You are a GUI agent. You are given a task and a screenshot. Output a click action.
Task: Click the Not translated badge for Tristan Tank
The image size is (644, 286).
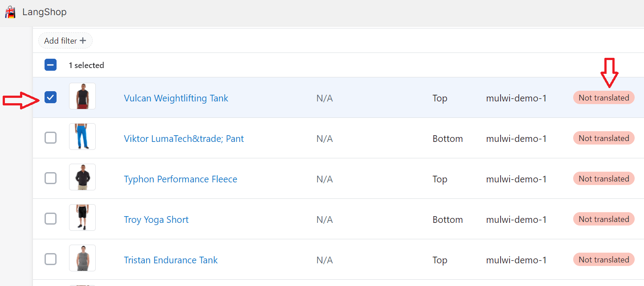click(x=603, y=260)
